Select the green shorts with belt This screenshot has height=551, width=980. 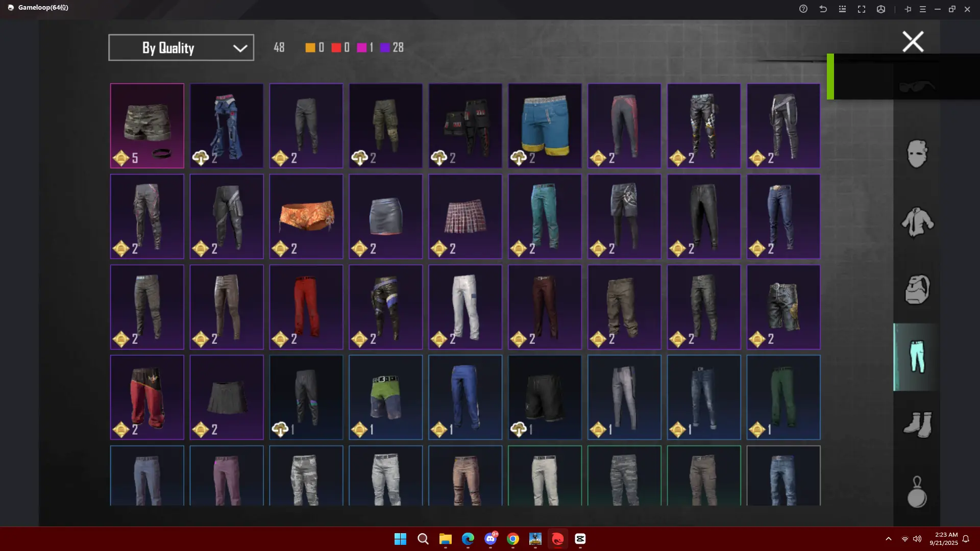point(385,397)
